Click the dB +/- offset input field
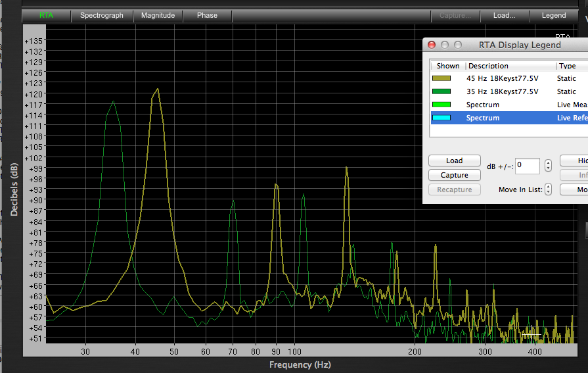 pos(528,166)
